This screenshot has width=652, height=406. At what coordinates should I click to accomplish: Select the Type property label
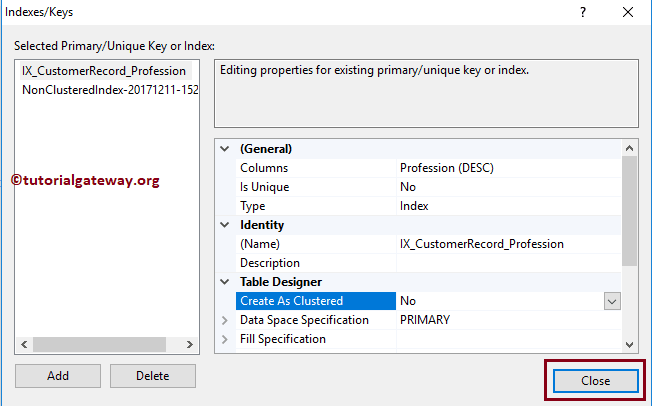[252, 206]
